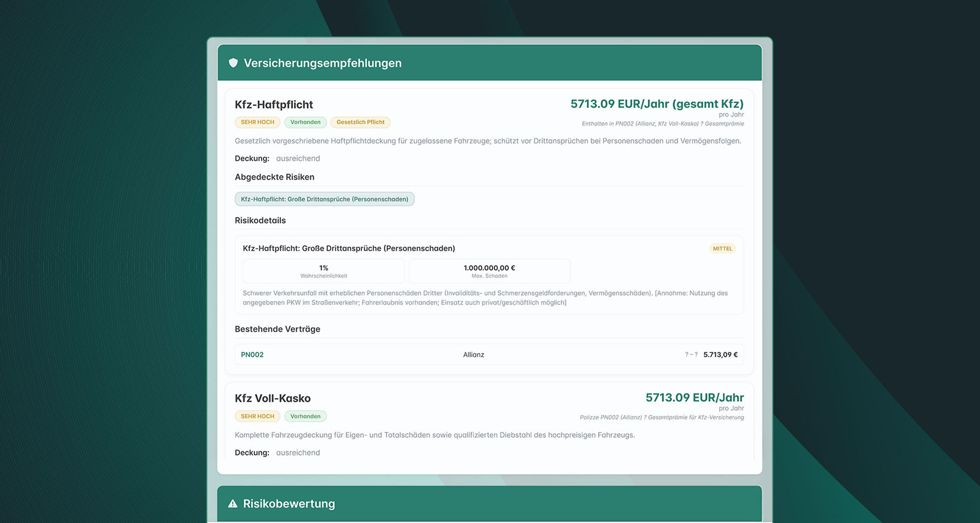Screen dimensions: 980x523
Task: Expand the Risikobewertung section header
Action: [489, 503]
